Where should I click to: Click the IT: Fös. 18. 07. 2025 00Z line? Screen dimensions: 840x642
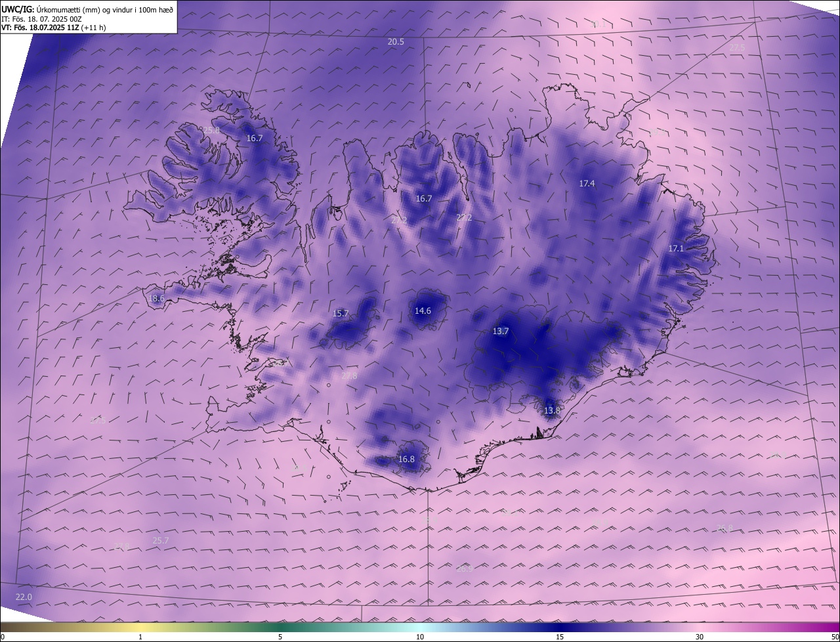[x=41, y=19]
